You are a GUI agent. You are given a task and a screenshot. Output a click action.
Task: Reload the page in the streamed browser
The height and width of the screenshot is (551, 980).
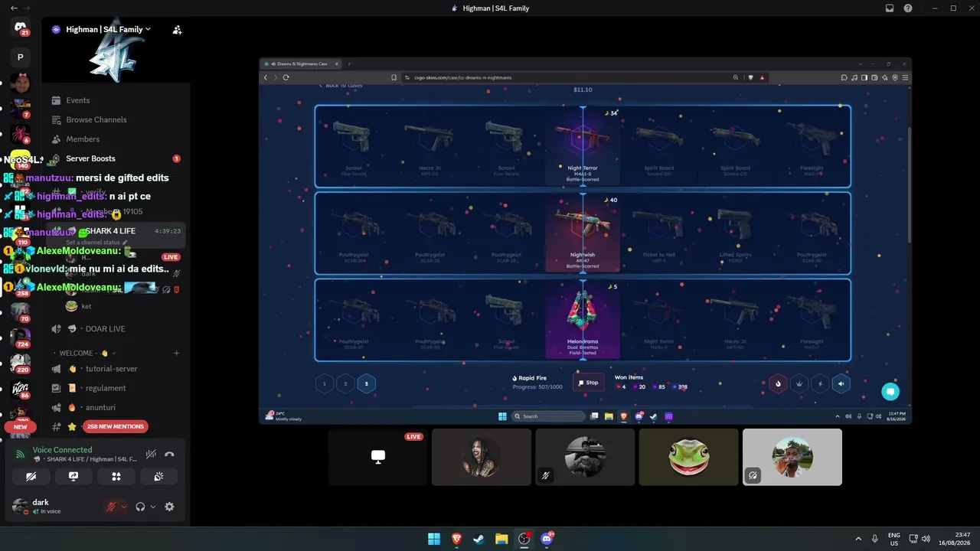pyautogui.click(x=286, y=77)
